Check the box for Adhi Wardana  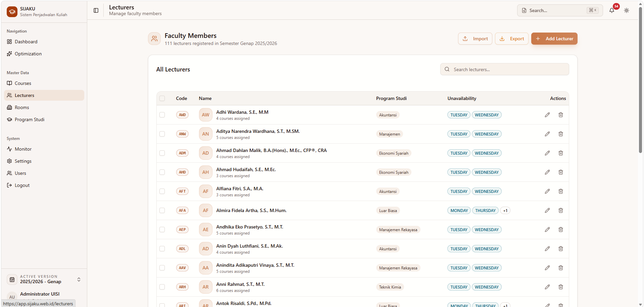coord(162,115)
